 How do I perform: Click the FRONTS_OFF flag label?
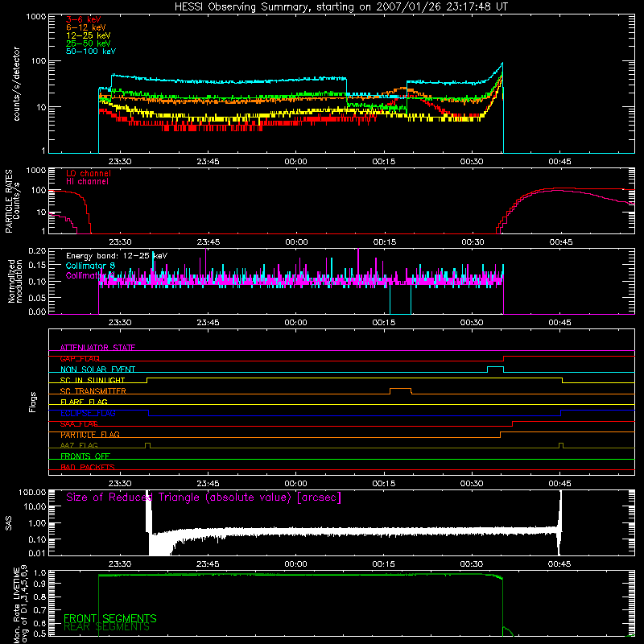click(85, 456)
